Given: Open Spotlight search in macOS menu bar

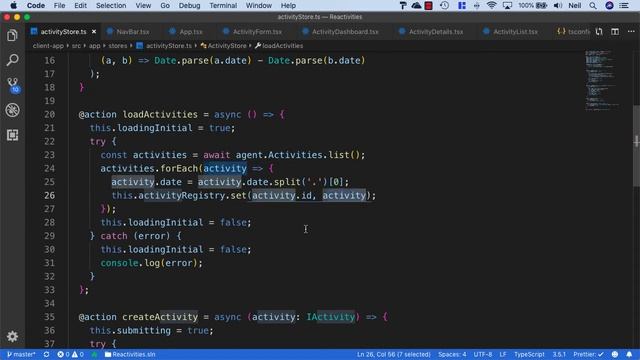Looking at the screenshot, I should pos(593,5).
